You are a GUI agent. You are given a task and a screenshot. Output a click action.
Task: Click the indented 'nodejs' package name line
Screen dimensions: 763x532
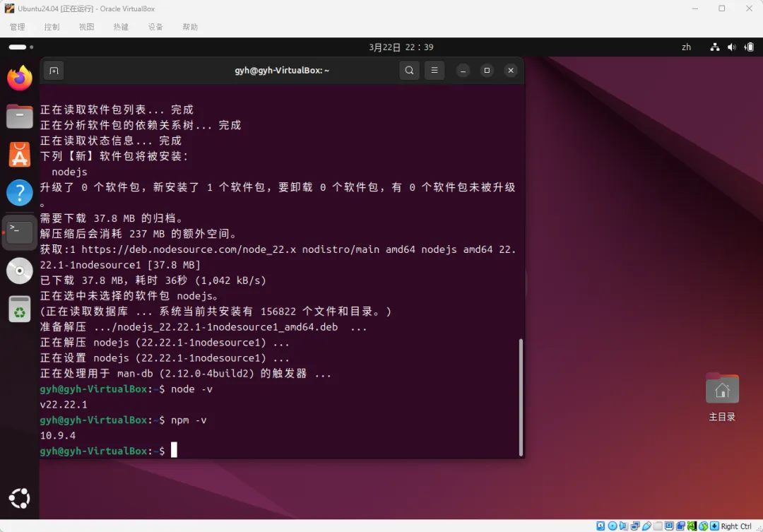click(x=69, y=172)
